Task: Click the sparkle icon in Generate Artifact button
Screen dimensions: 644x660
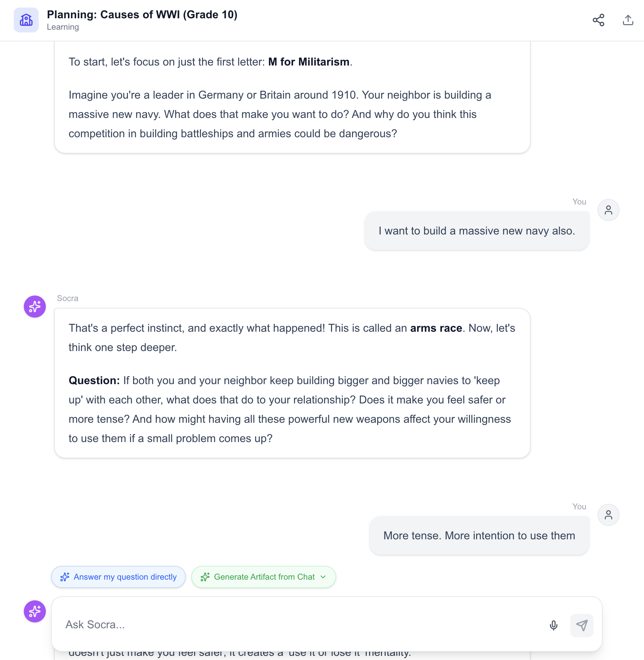Action: (205, 577)
